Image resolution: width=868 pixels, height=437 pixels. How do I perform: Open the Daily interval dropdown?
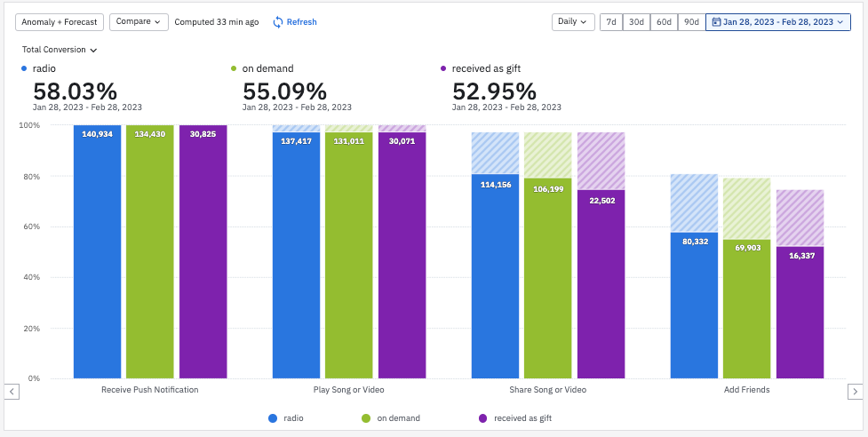(573, 22)
